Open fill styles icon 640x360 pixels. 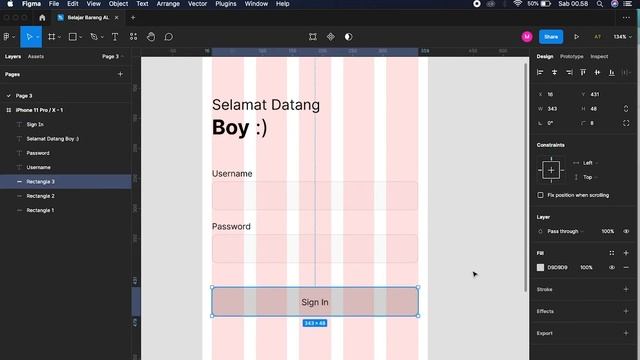[x=611, y=253]
